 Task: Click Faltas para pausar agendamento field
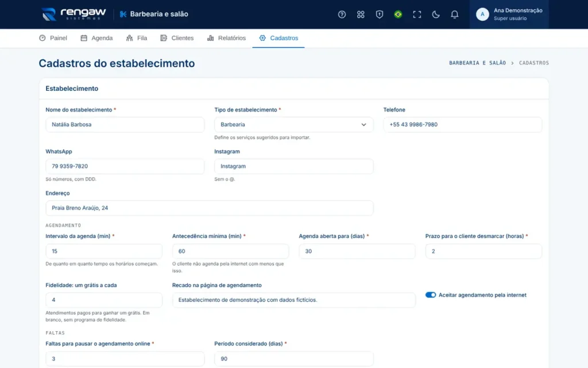(x=125, y=359)
